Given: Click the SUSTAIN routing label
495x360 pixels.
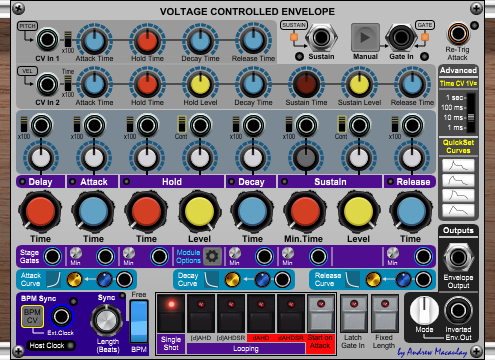Looking at the screenshot, I should (294, 25).
